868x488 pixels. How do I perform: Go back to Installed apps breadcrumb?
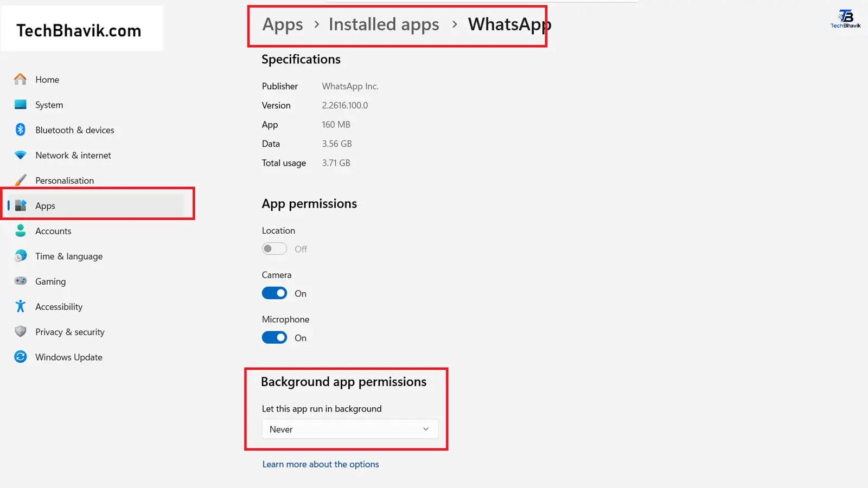coord(384,24)
